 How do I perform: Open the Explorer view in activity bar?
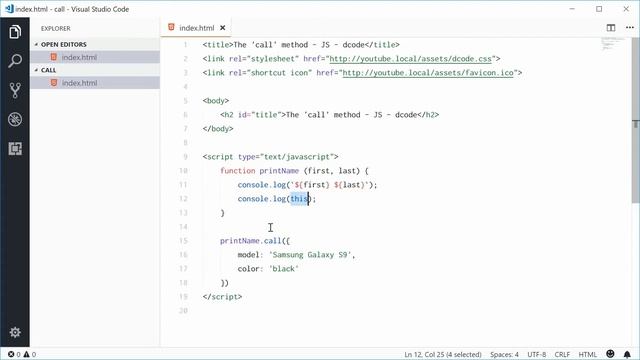[x=15, y=32]
